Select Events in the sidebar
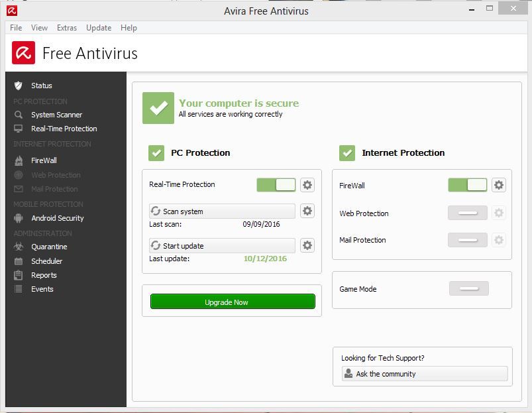The height and width of the screenshot is (413, 532). pos(42,289)
